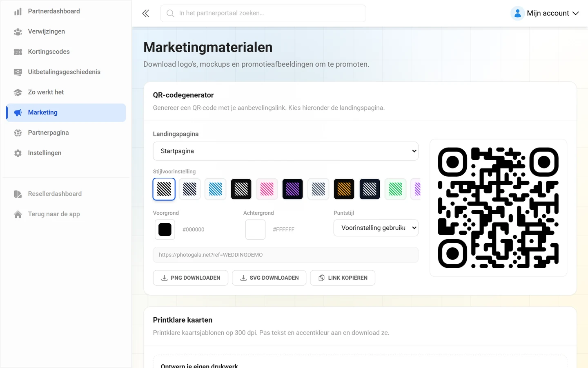Switch to Resellerdashboard
The height and width of the screenshot is (368, 588).
pos(66,194)
